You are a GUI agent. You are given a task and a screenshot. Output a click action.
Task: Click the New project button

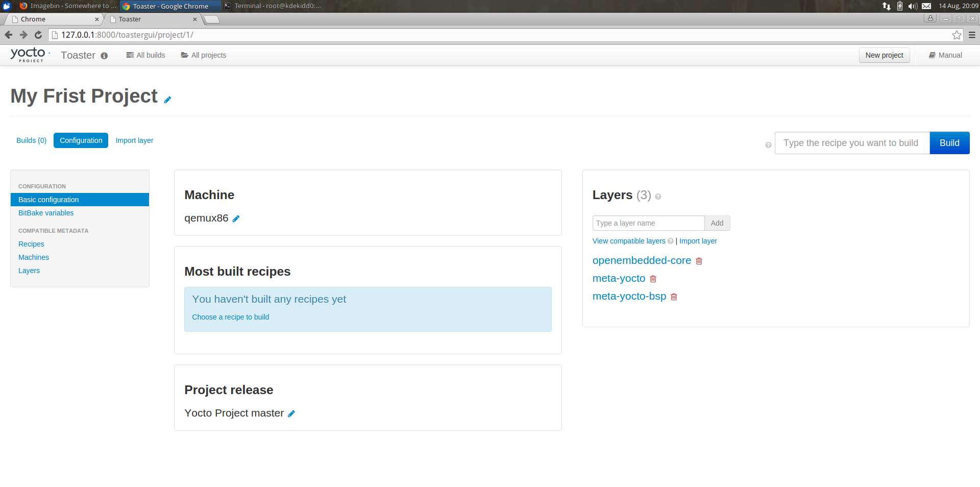tap(884, 55)
